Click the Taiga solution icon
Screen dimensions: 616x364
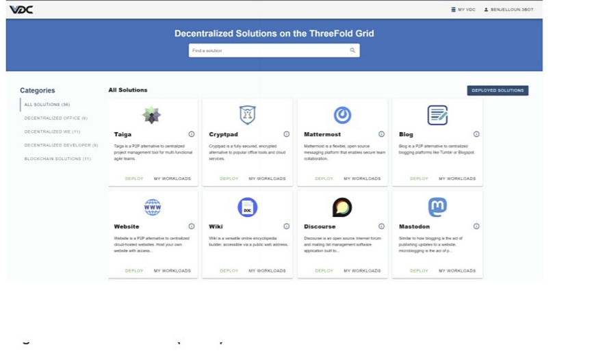point(152,115)
